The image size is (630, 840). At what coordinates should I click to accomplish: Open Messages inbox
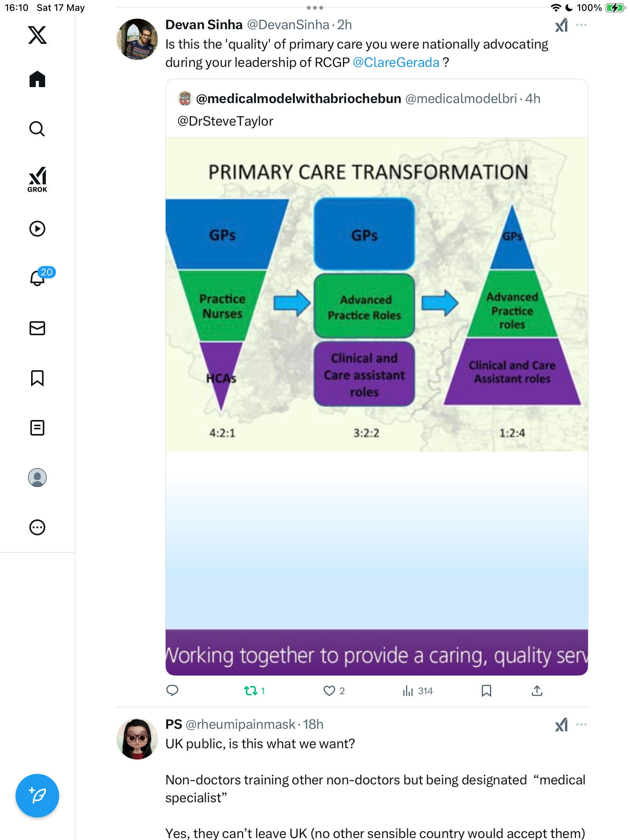[x=37, y=328]
